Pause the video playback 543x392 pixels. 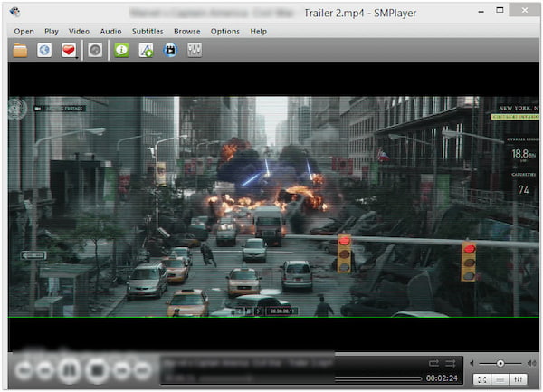(70, 370)
